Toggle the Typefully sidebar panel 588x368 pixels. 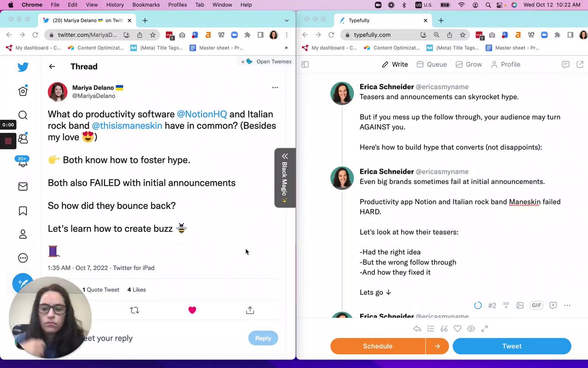(x=305, y=64)
